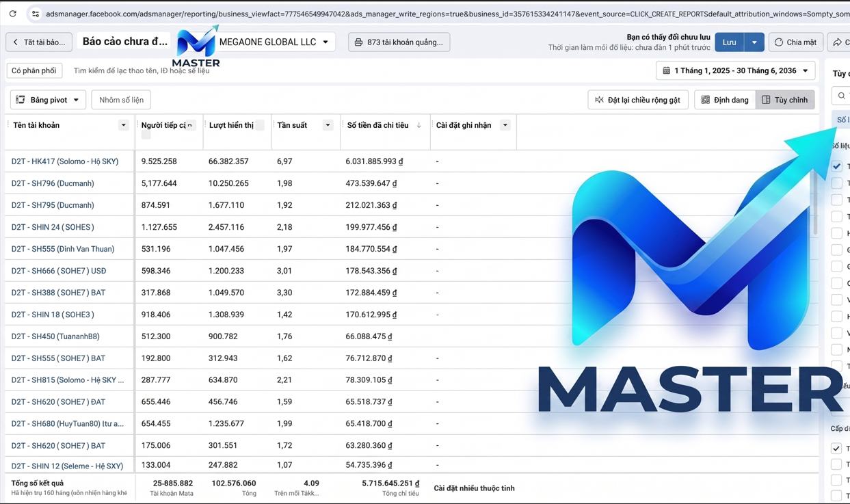Select the impressions value '66.382.357'
Viewport: 850px width, 504px height.
(228, 161)
